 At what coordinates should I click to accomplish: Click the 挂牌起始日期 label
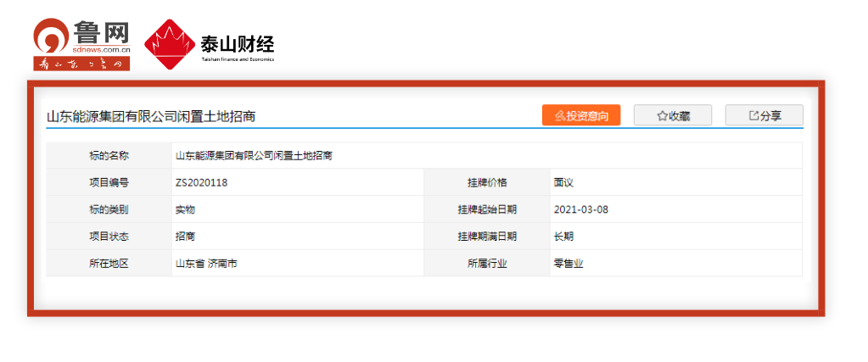(487, 209)
